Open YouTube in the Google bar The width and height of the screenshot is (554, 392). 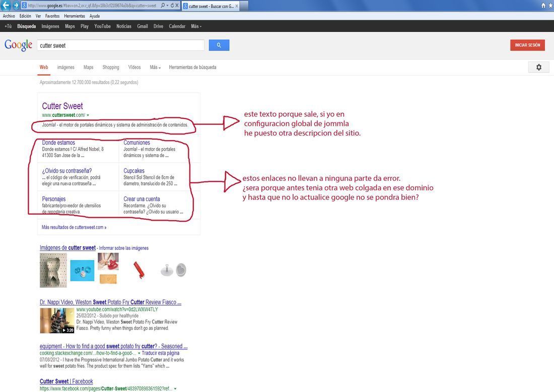click(102, 26)
